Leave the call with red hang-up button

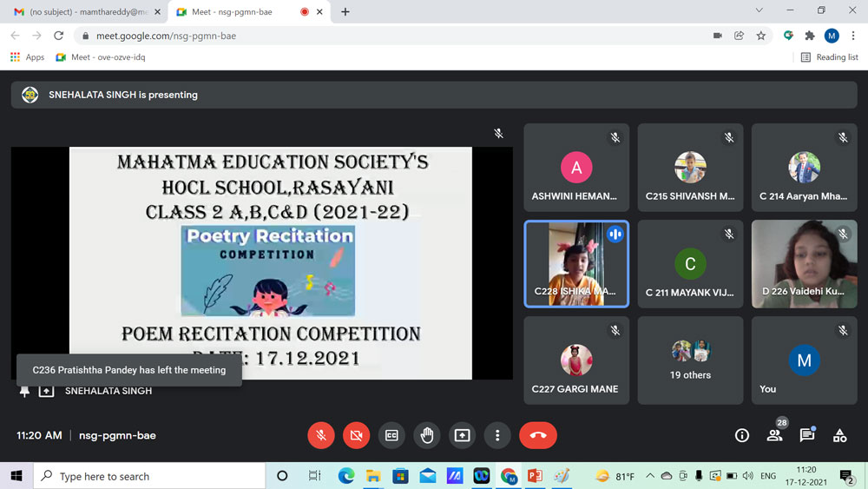[537, 435]
